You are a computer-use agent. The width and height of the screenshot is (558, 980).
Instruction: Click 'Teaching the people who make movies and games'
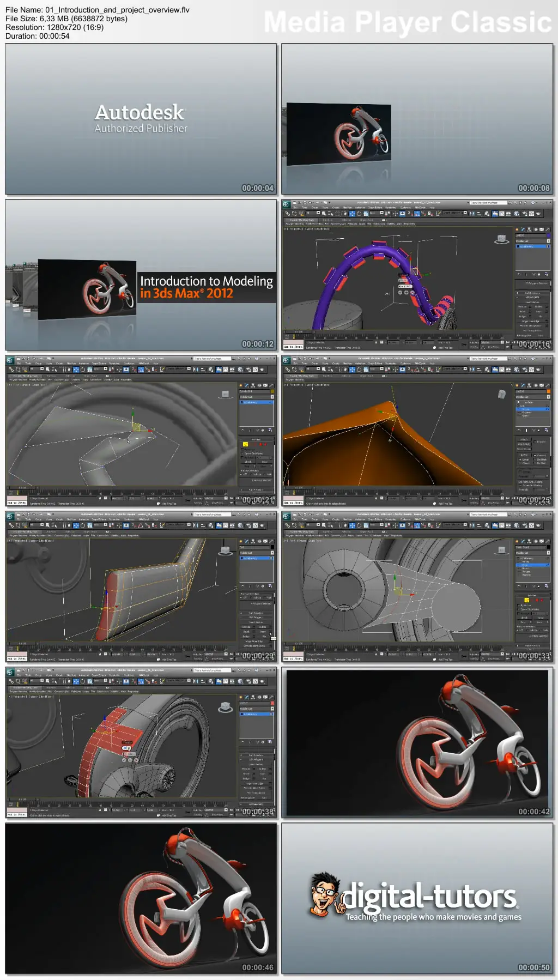click(433, 917)
